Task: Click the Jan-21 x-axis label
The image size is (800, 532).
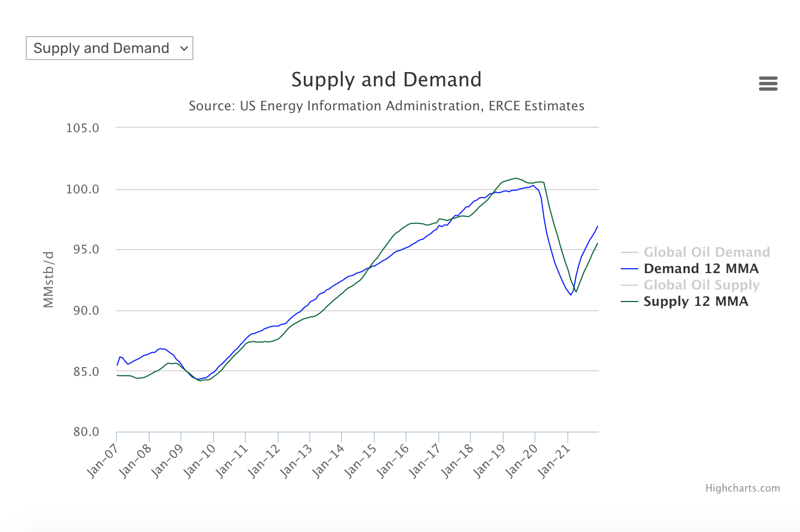Action: [554, 461]
